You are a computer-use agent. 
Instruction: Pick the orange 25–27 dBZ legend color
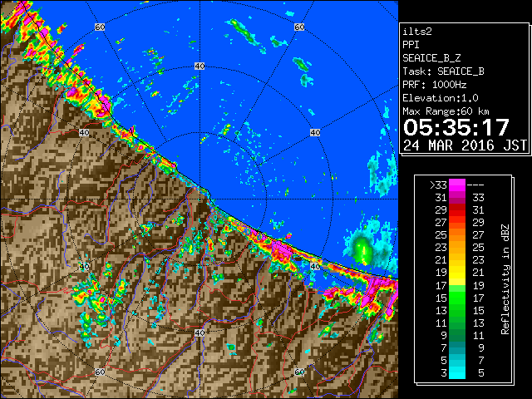(x=457, y=235)
